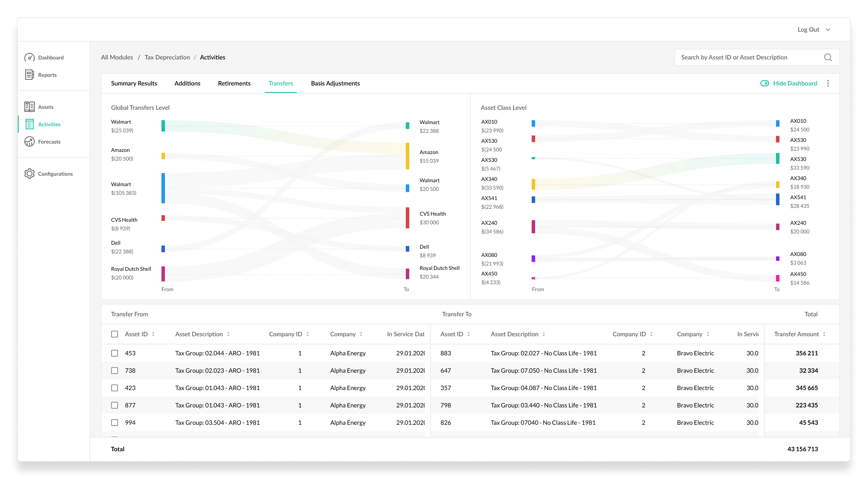Go to All Modules breadcrumb
The height and width of the screenshot is (479, 868).
pos(117,57)
